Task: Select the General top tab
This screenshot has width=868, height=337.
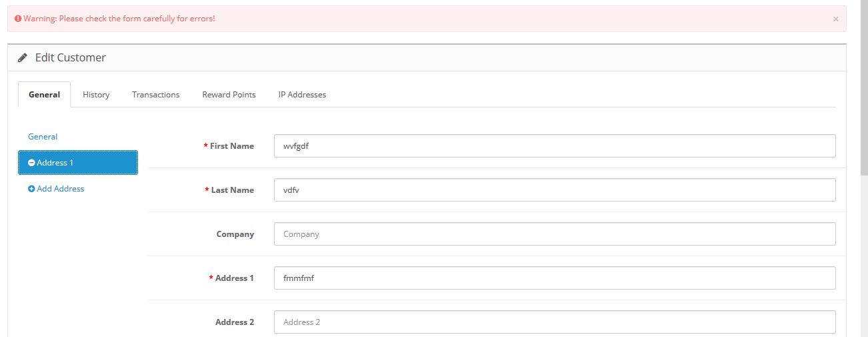Action: [45, 95]
